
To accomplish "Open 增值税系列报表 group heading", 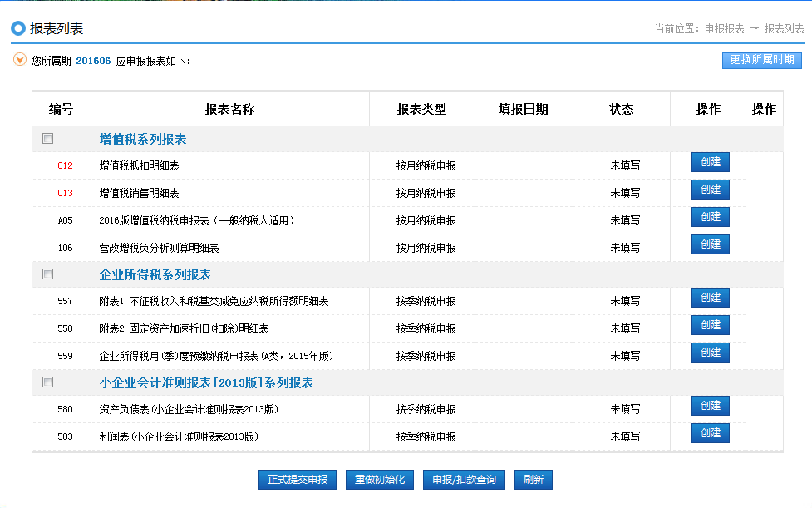I will pyautogui.click(x=143, y=139).
